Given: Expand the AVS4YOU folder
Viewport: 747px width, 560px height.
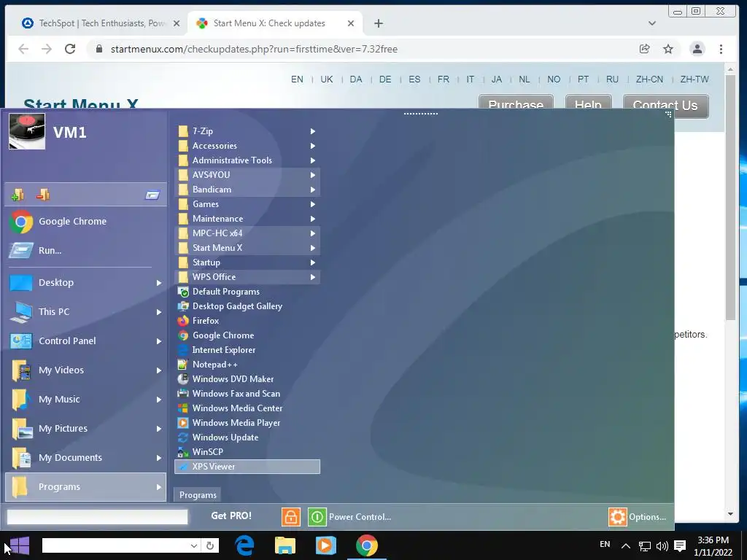Looking at the screenshot, I should click(x=247, y=175).
